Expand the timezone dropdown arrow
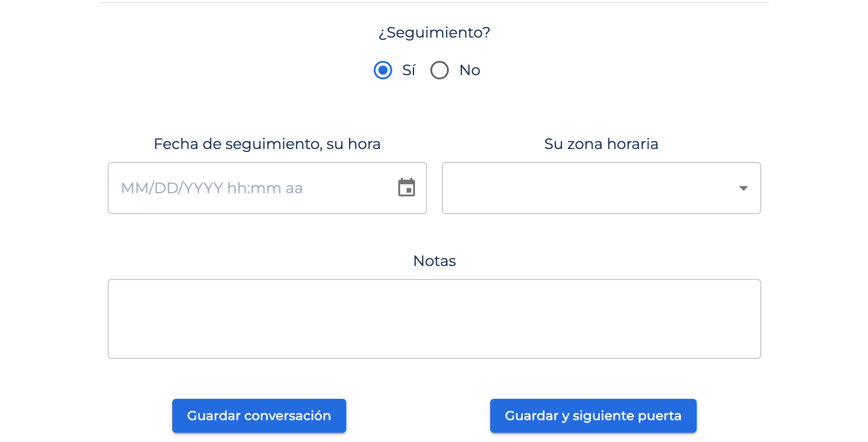 [744, 188]
